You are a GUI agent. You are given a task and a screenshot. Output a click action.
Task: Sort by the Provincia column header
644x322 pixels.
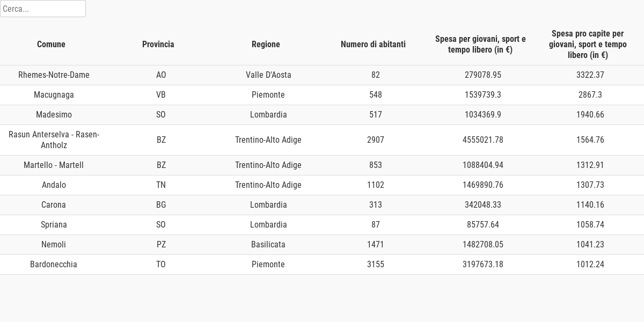tap(158, 45)
